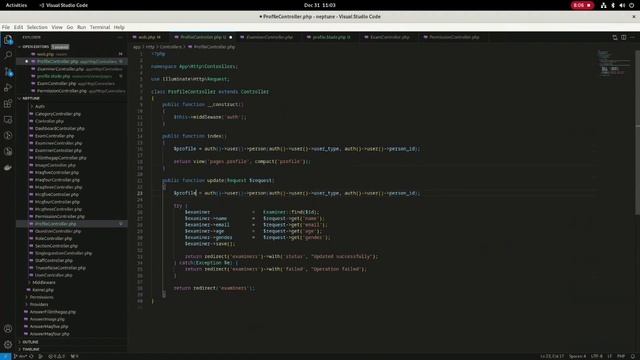Open the Run menu
The height and width of the screenshot is (360, 640).
click(81, 27)
